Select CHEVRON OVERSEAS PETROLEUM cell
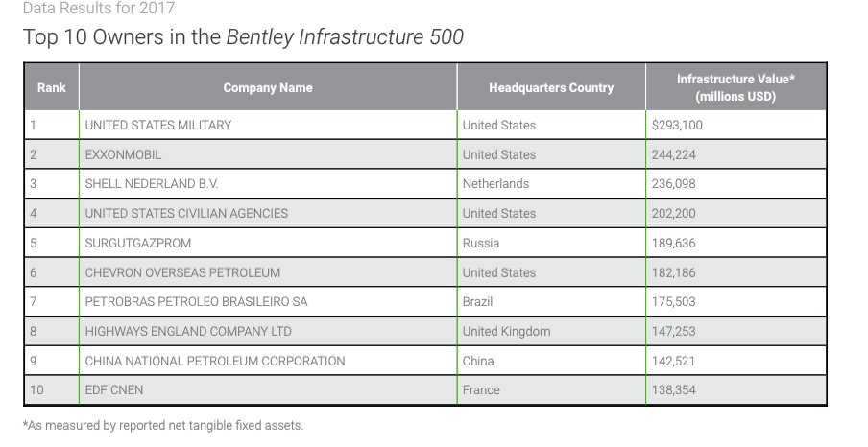The image size is (868, 447). 182,272
